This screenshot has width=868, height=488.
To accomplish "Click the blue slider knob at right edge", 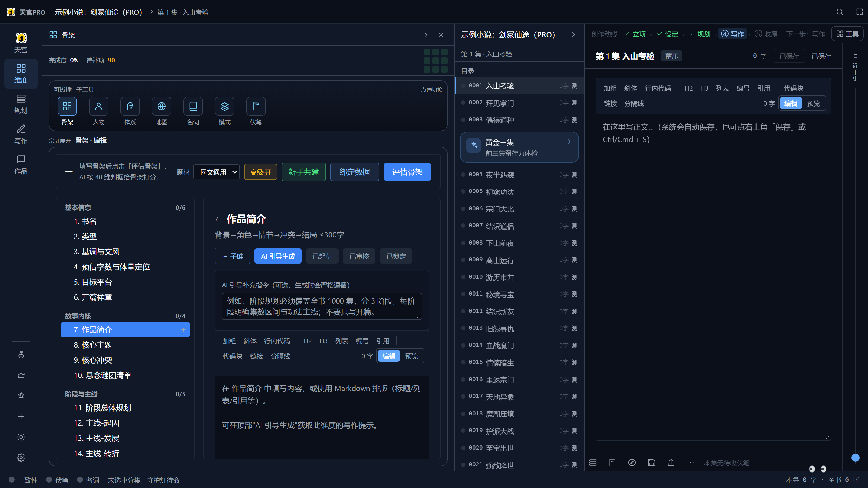I will tap(855, 457).
